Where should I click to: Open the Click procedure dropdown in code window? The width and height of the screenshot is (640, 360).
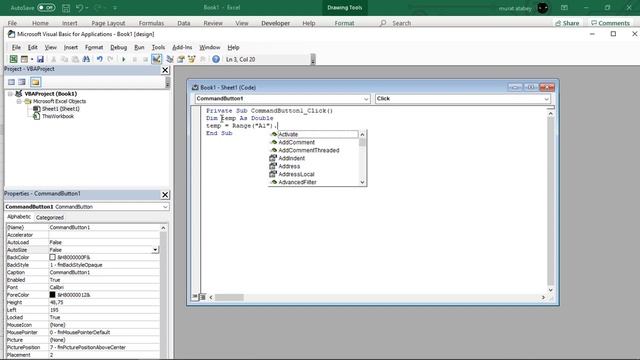pyautogui.click(x=546, y=99)
